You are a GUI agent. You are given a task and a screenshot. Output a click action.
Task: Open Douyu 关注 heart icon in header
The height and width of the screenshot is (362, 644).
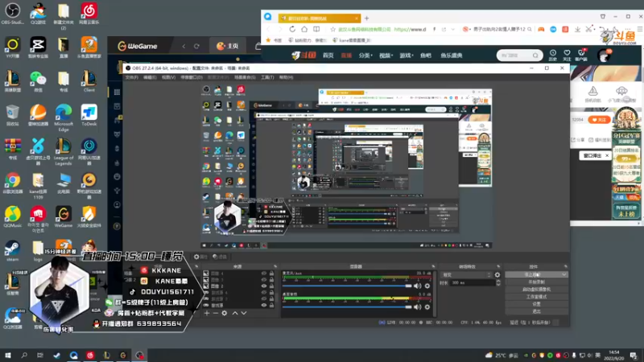click(567, 55)
